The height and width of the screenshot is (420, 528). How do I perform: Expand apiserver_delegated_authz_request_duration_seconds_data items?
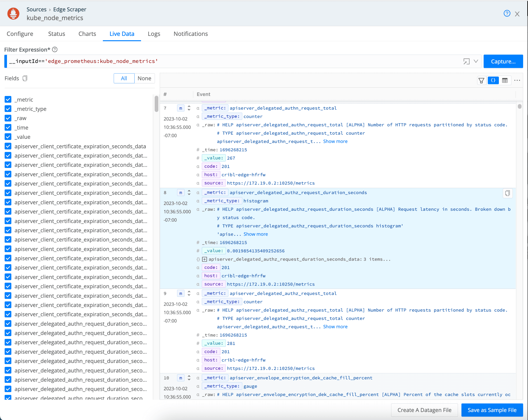[204, 259]
